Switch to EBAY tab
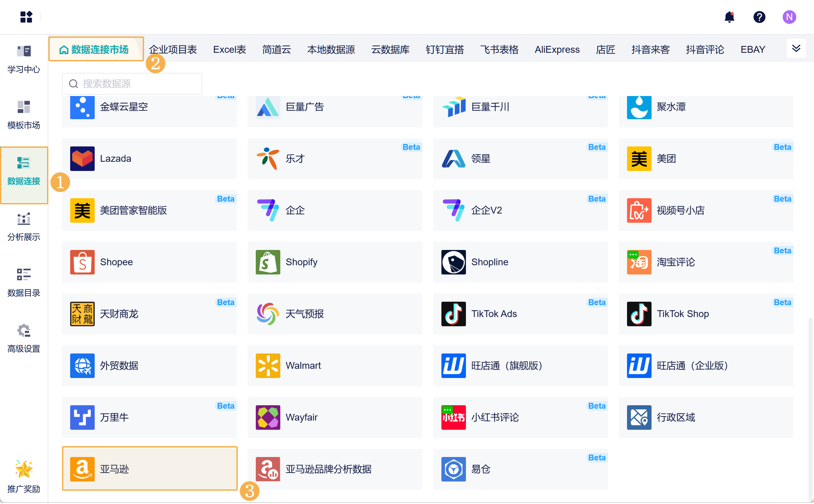This screenshot has width=814, height=504. pyautogui.click(x=753, y=50)
